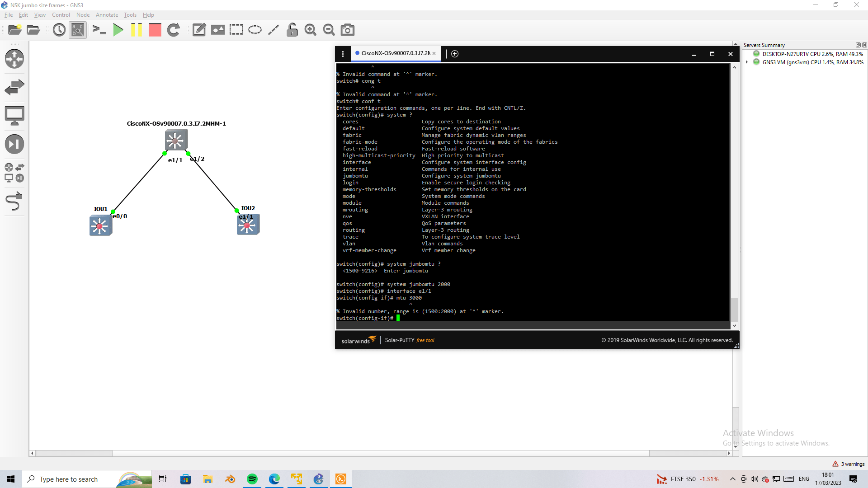Viewport: 868px width, 488px height.
Task: Show hidden icons in system tray
Action: (733, 479)
